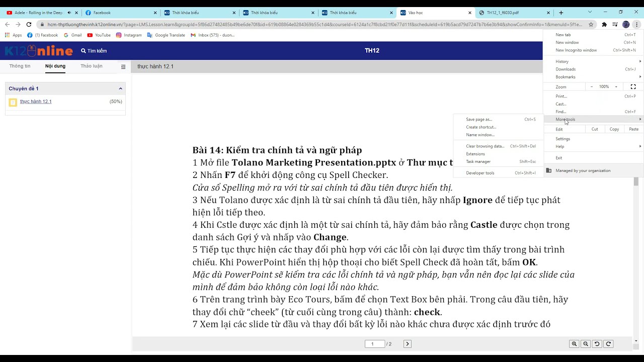Zoom out on the document viewer
This screenshot has width=644, height=362.
(x=586, y=344)
